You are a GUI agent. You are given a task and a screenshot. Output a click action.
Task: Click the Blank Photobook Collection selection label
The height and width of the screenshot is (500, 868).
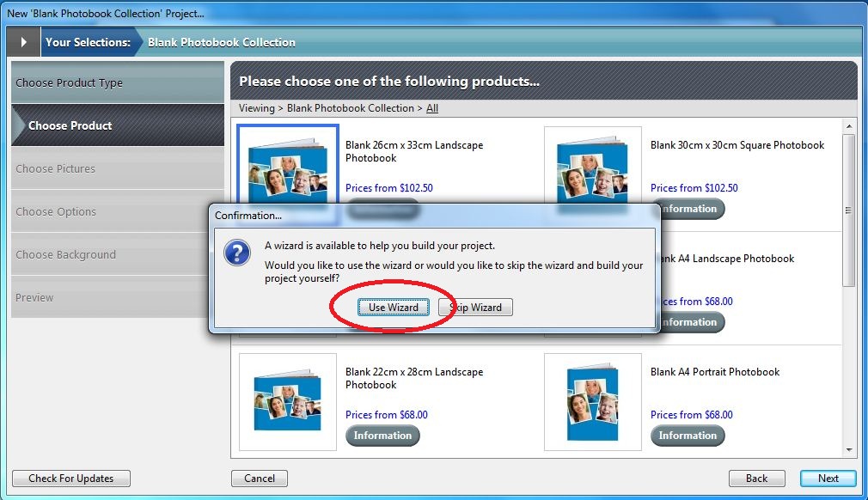[x=222, y=43]
